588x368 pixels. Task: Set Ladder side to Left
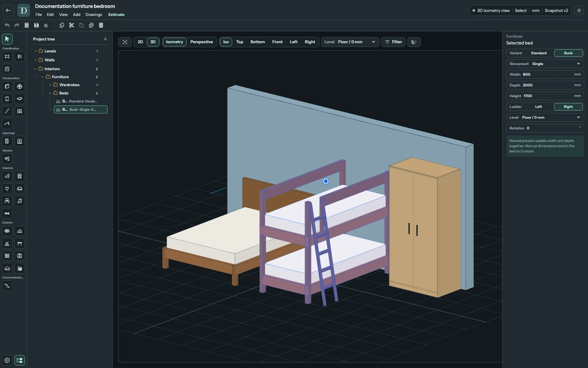point(538,107)
